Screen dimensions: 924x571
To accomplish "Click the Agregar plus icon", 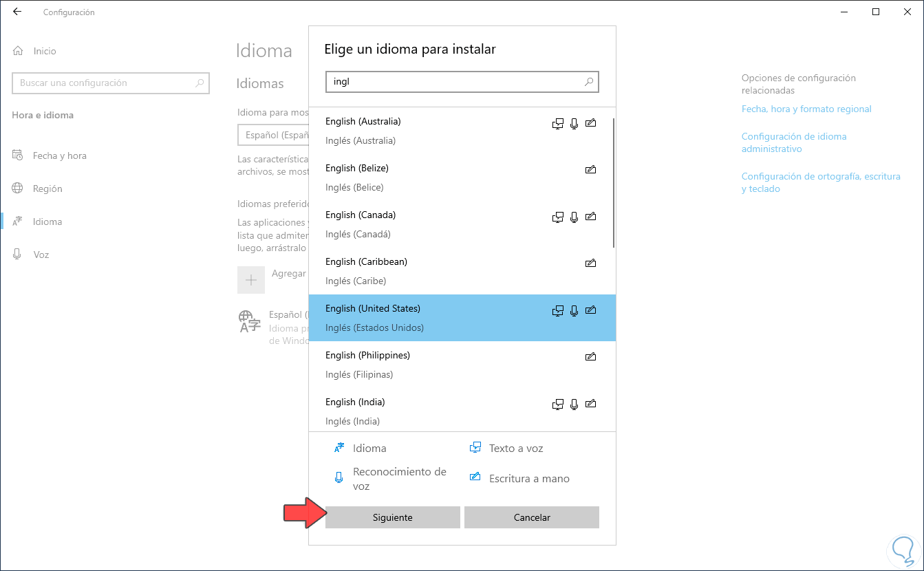I will (x=251, y=280).
